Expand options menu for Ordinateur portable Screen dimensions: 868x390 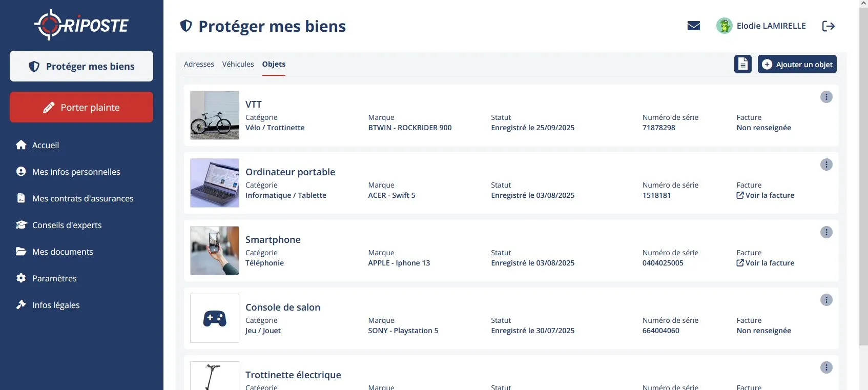(826, 165)
